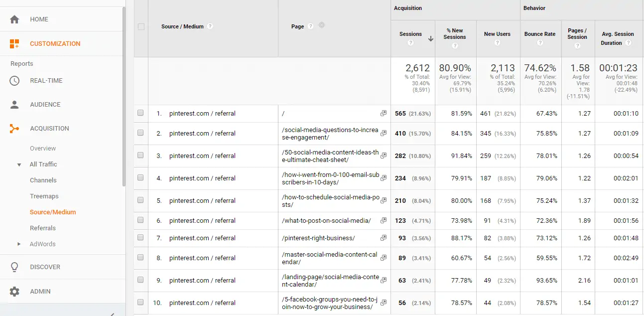Toggle the select-all checkbox in table header

pyautogui.click(x=141, y=27)
